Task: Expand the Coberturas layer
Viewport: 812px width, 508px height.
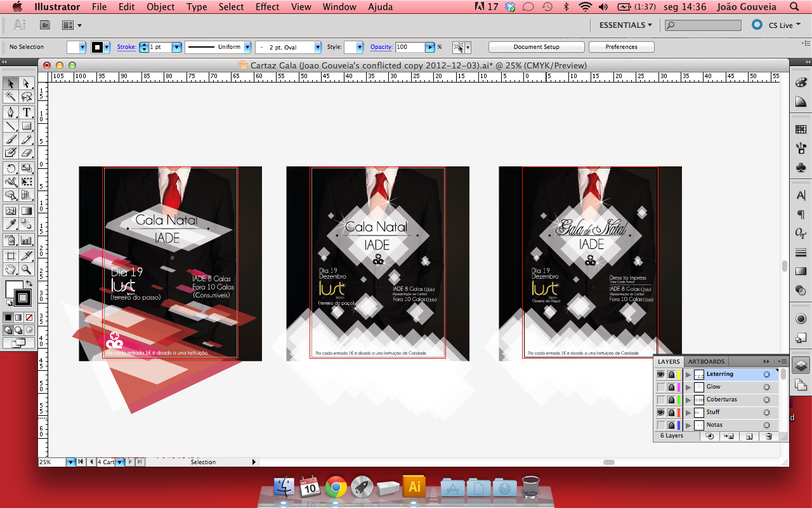Action: (x=688, y=400)
